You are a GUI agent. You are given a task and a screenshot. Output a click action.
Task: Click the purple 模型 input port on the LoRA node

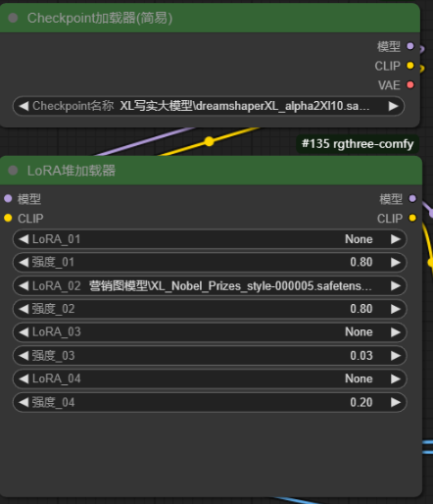(x=8, y=198)
